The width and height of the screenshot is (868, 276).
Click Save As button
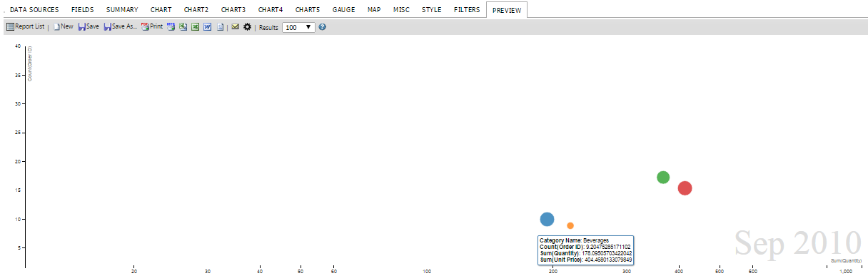pyautogui.click(x=120, y=26)
